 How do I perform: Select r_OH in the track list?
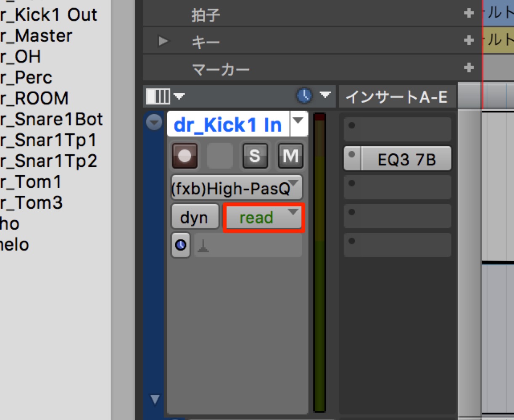click(21, 57)
